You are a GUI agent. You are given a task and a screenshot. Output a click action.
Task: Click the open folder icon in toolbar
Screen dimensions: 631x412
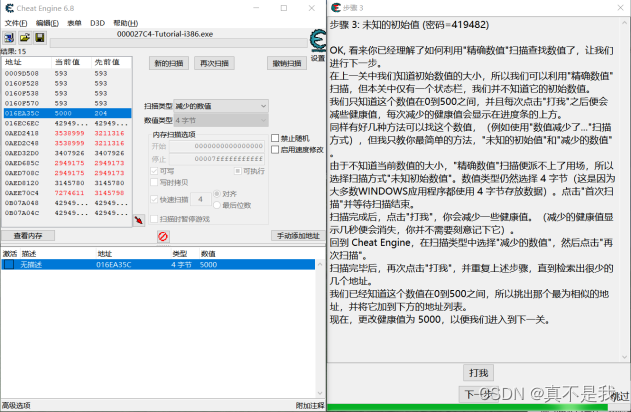click(25, 38)
